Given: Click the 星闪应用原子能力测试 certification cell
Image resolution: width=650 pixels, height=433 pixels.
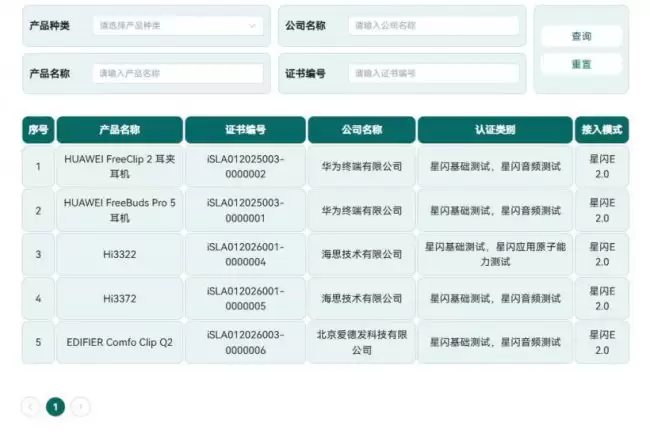Looking at the screenshot, I should point(495,254).
